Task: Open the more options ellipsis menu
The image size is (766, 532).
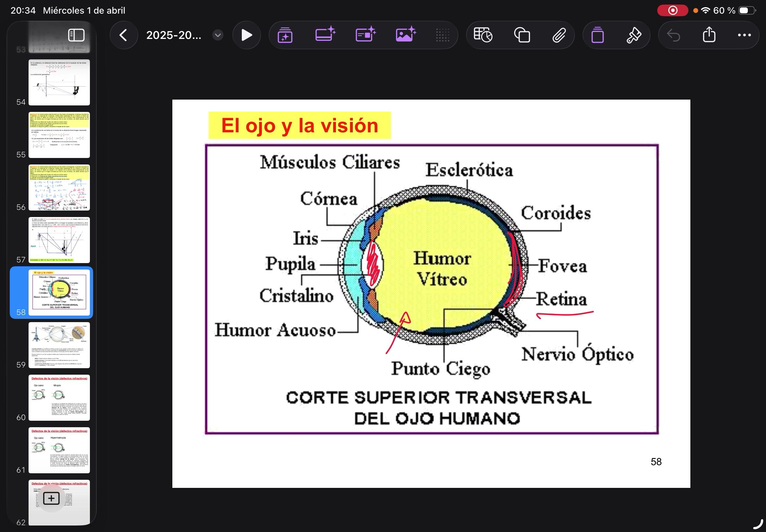Action: click(x=744, y=35)
